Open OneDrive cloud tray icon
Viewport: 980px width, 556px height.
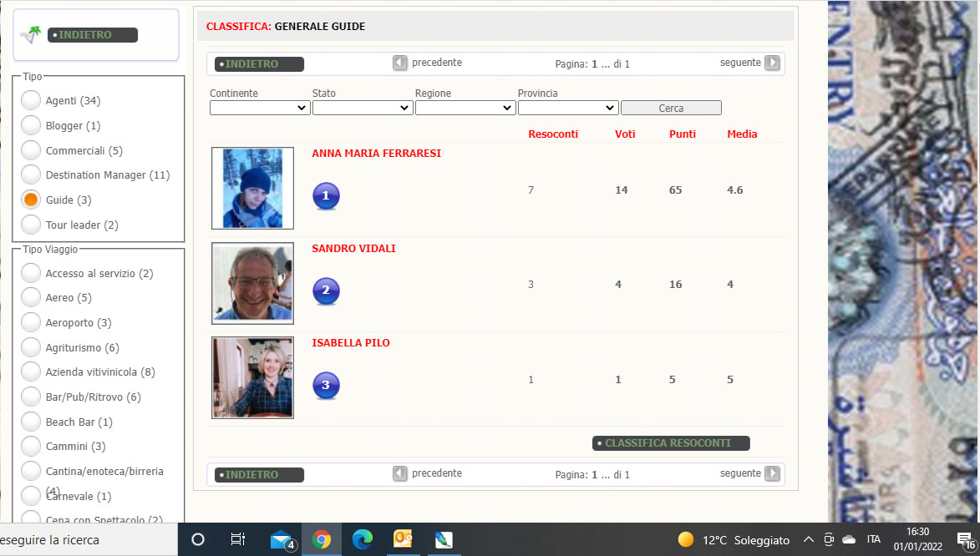pyautogui.click(x=849, y=539)
